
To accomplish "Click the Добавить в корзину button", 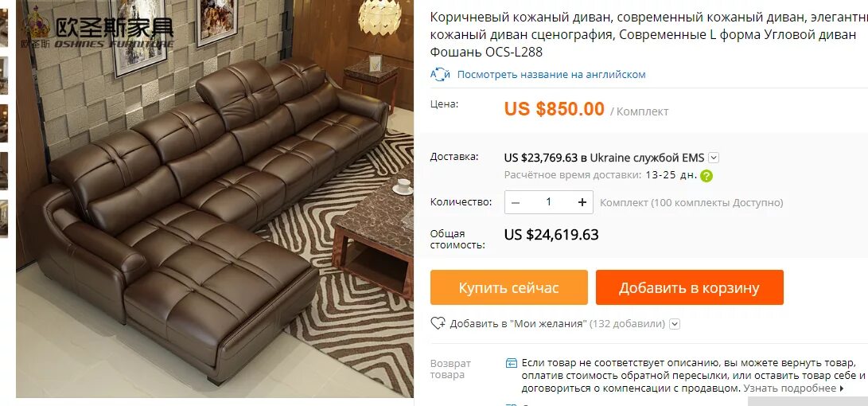I will tap(689, 287).
